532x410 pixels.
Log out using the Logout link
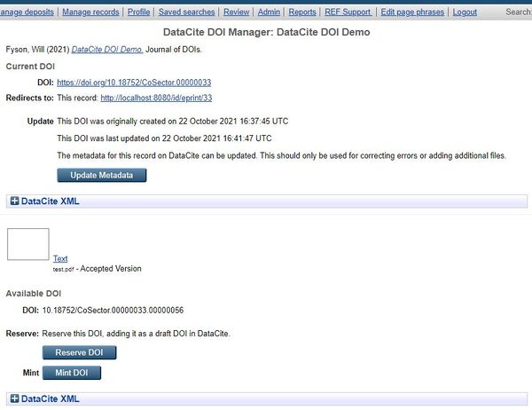pyautogui.click(x=464, y=12)
